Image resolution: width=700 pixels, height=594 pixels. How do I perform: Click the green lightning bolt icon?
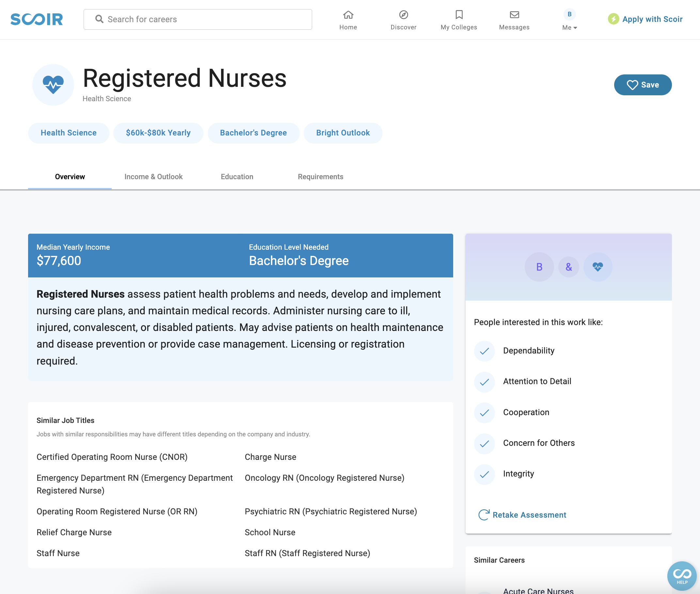tap(613, 19)
